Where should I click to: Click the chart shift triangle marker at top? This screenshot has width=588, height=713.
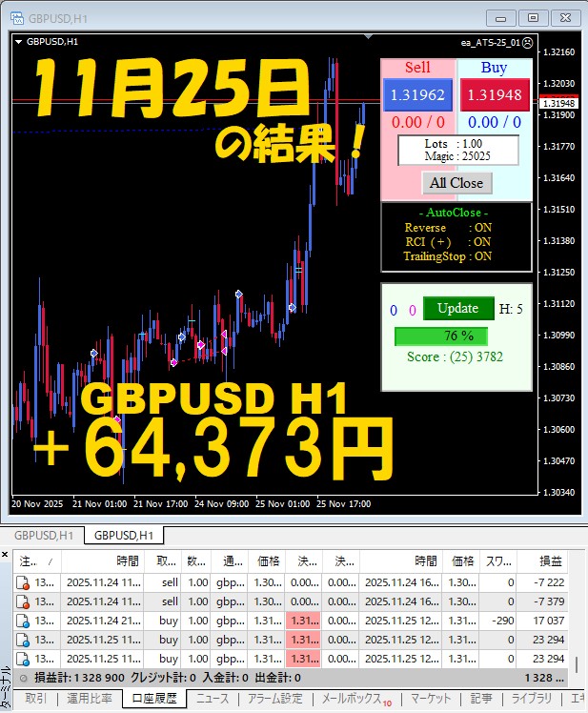point(369,36)
